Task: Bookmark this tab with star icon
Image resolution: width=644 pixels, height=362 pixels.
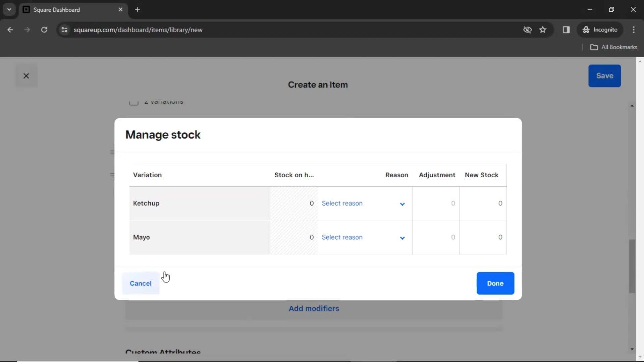Action: [x=543, y=30]
